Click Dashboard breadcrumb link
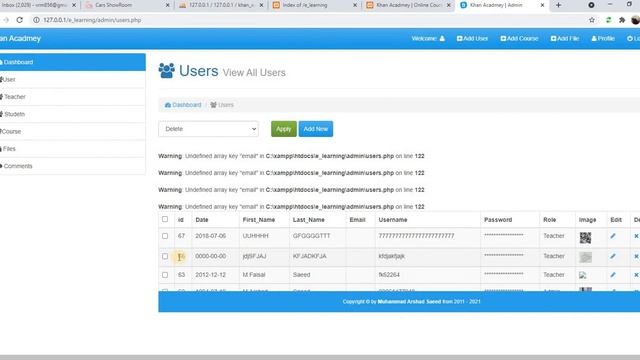The width and height of the screenshot is (640, 360). (x=183, y=105)
